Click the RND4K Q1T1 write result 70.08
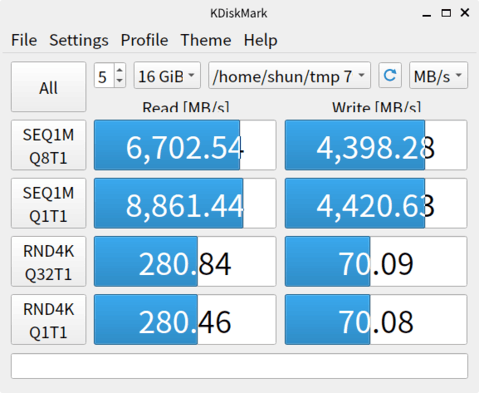Image resolution: width=479 pixels, height=393 pixels. click(x=376, y=320)
